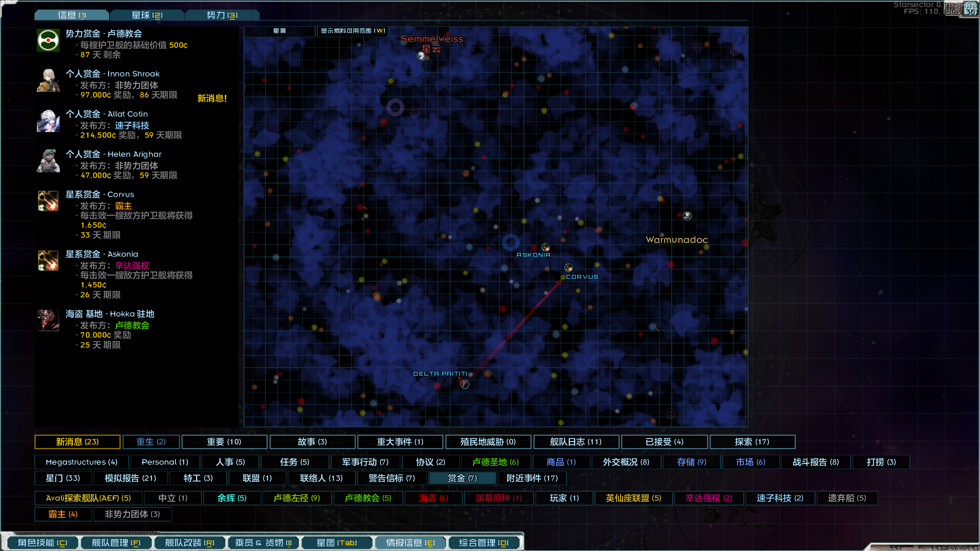The image size is (980, 551).
Task: Toggle 显示燃料可用范围 [W] on the map
Action: [353, 31]
